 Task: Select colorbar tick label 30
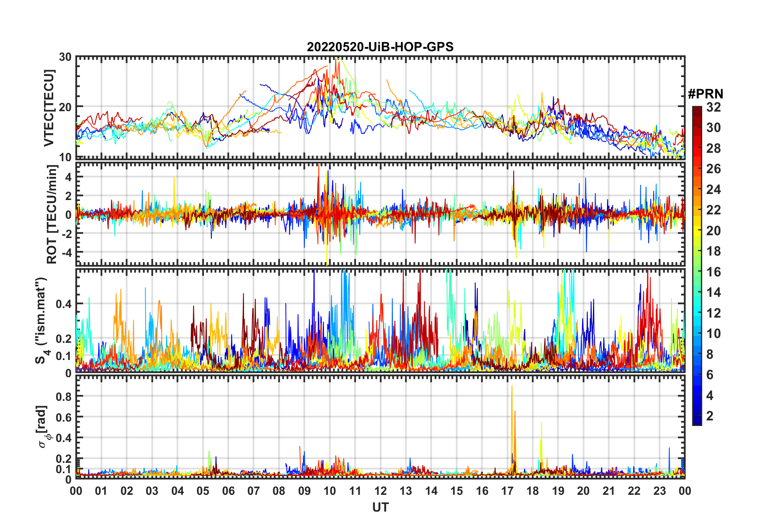[713, 128]
